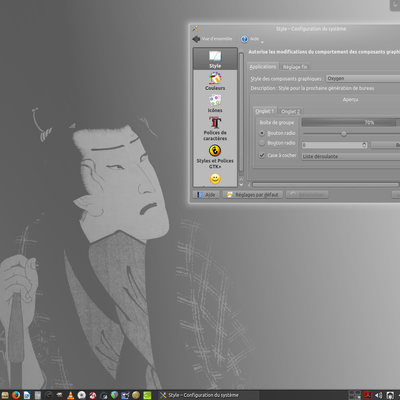Image resolution: width=400 pixels, height=400 pixels.
Task: Launch Firefox from the taskbar
Action: coord(16,395)
